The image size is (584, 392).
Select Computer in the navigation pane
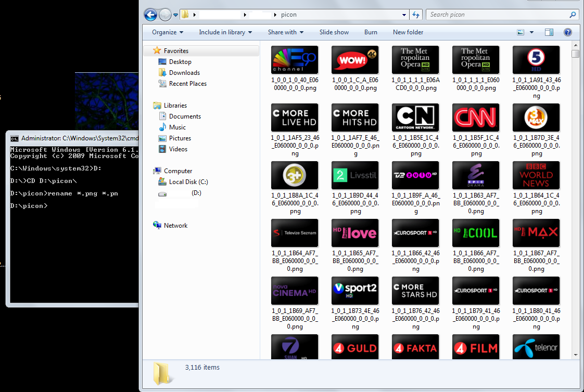[177, 171]
